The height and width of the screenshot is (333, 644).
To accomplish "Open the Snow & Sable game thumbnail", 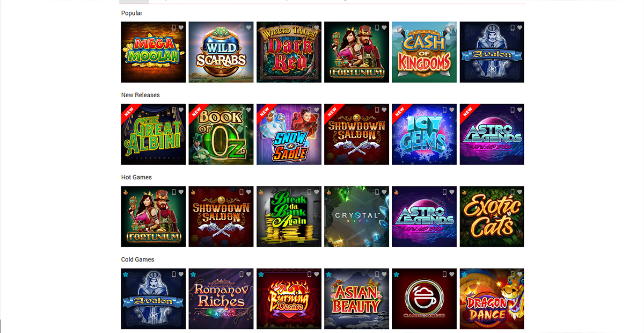I will 289,134.
